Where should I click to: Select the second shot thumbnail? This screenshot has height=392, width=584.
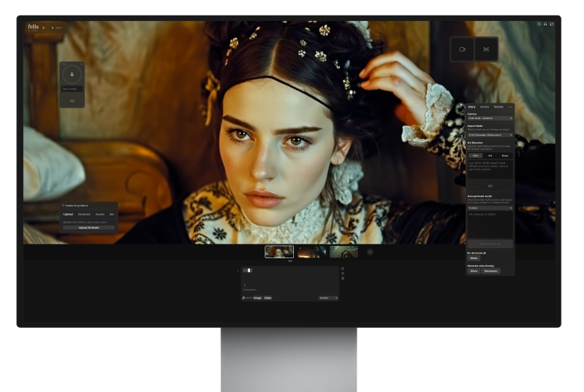pyautogui.click(x=312, y=251)
